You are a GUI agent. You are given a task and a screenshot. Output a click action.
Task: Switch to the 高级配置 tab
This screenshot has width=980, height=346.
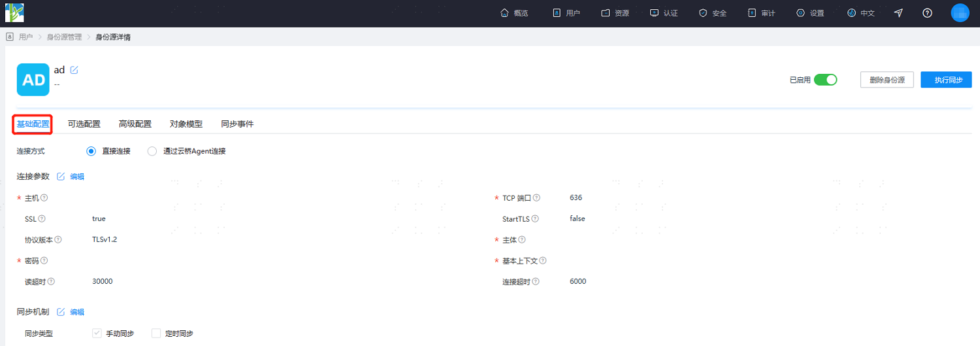[135, 124]
